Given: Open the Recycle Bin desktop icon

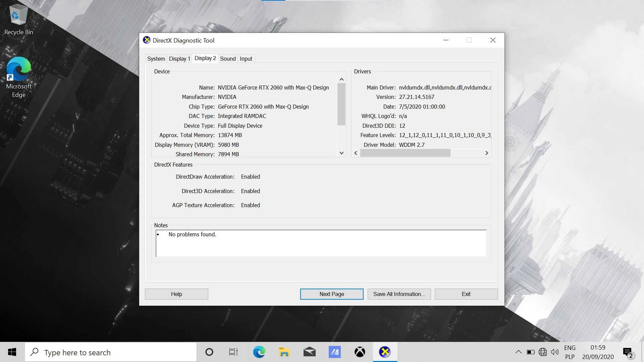Looking at the screenshot, I should 18,19.
